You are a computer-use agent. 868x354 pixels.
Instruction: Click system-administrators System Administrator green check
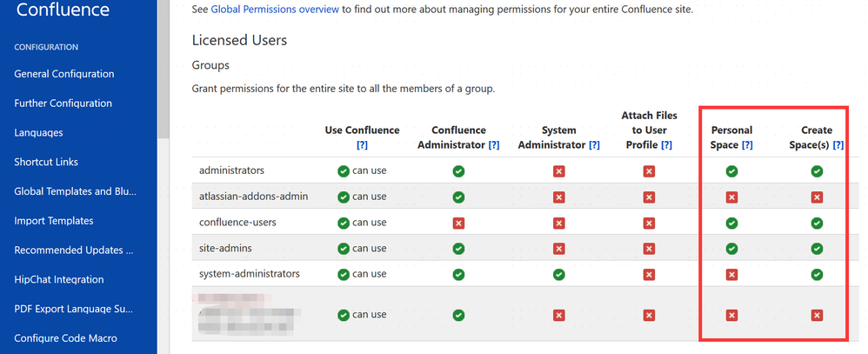[559, 274]
